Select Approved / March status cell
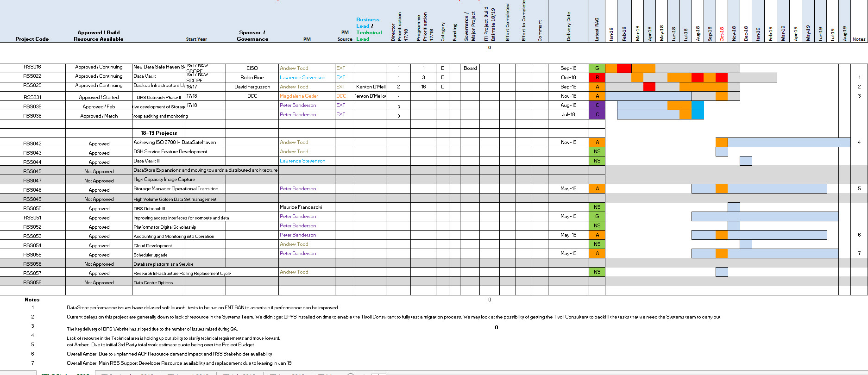Screen dimensions: 868x375 point(99,116)
